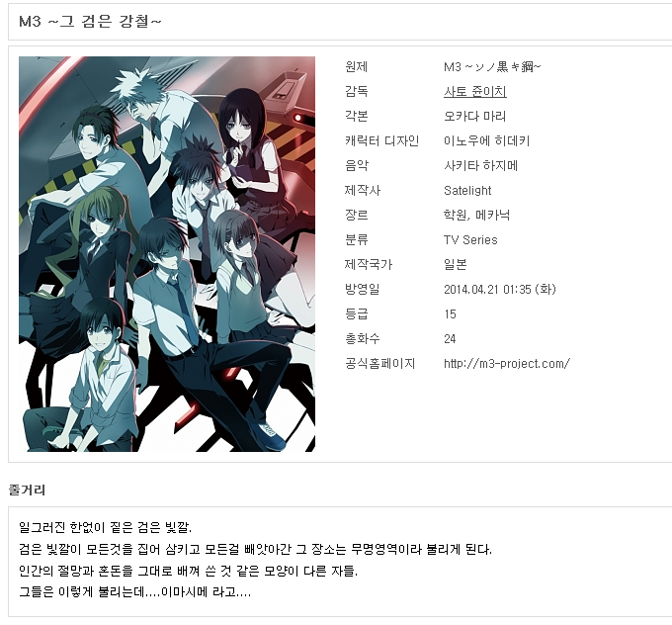Open official homepage http://m3-project.com/

[x=507, y=363]
